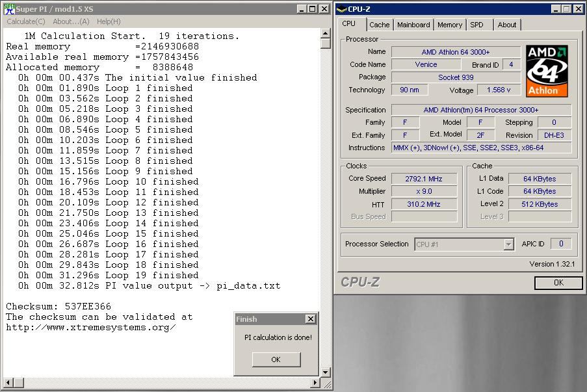Click the Super PI horizontal scrollbar left arrow
The height and width of the screenshot is (392, 587).
coord(8,383)
